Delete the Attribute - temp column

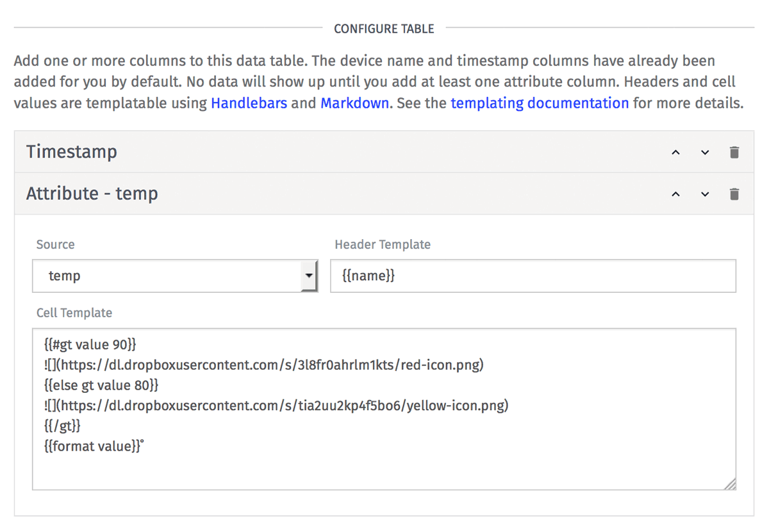[x=734, y=194]
